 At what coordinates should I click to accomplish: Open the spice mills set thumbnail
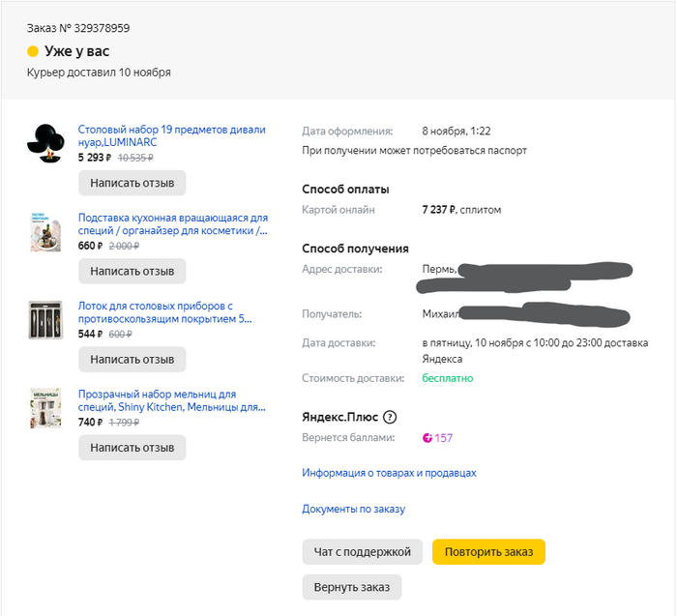[x=44, y=408]
